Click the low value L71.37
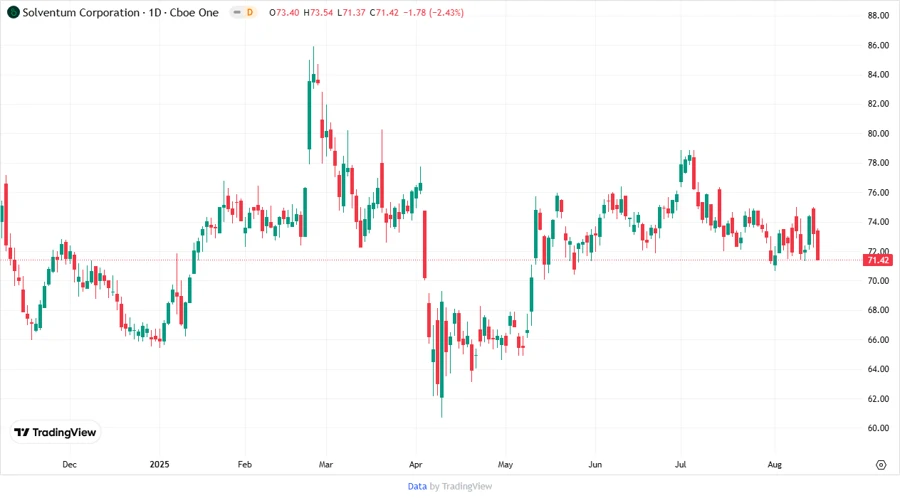This screenshot has height=498, width=900. click(351, 13)
